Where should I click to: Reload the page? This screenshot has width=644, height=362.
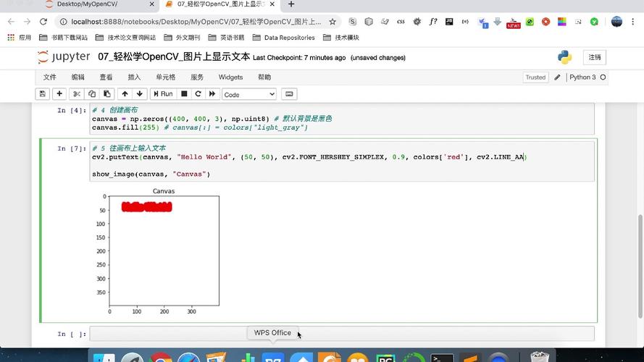click(x=43, y=21)
